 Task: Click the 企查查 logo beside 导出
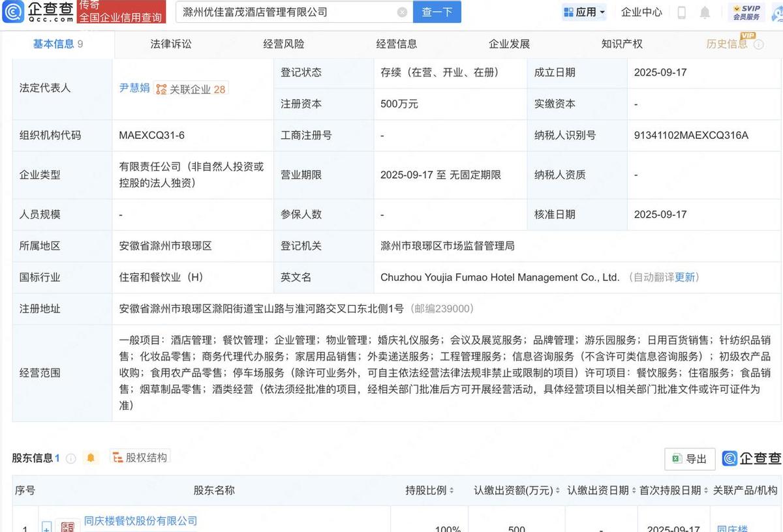(752, 458)
